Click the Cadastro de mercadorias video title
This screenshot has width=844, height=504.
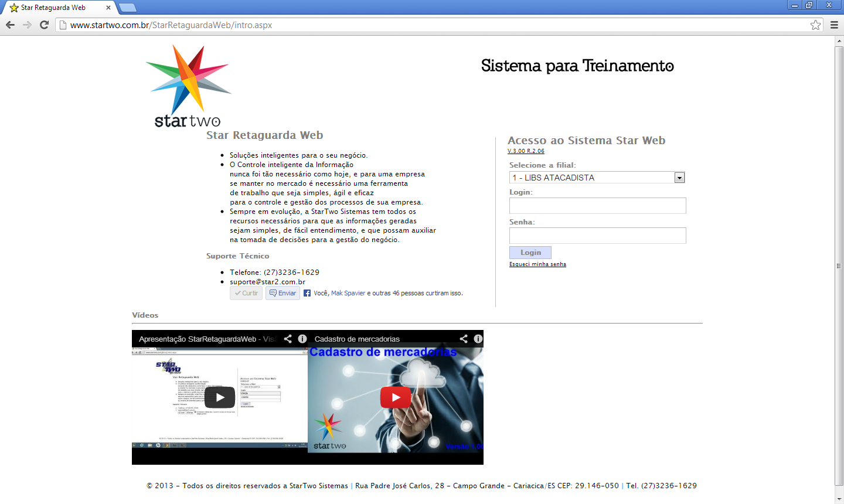click(x=357, y=339)
